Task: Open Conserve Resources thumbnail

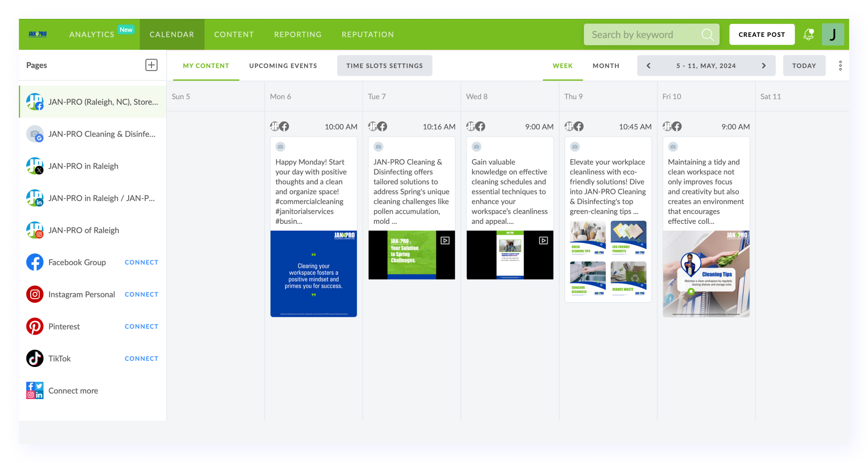Action: tap(588, 279)
